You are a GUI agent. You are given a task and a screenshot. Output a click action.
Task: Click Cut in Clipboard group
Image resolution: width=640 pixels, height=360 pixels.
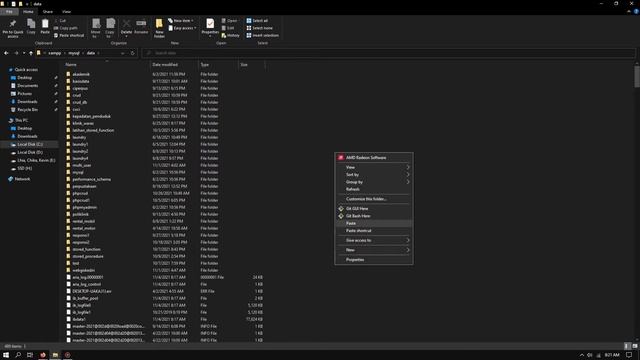tap(60, 20)
